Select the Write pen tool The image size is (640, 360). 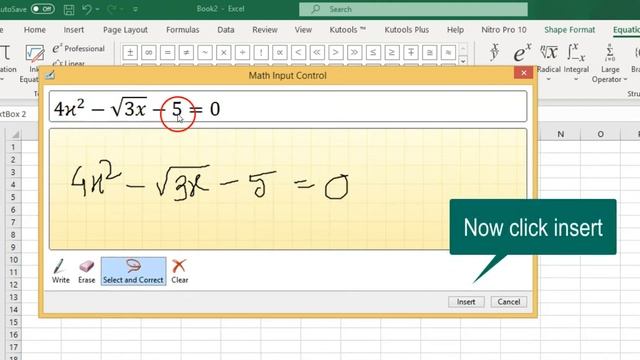[x=60, y=271]
